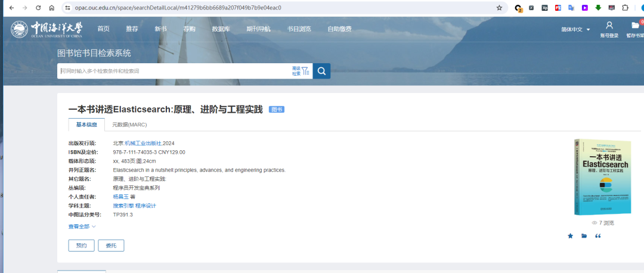Click the Elasticsearch book cover thumbnail
This screenshot has height=273, width=644.
602,177
